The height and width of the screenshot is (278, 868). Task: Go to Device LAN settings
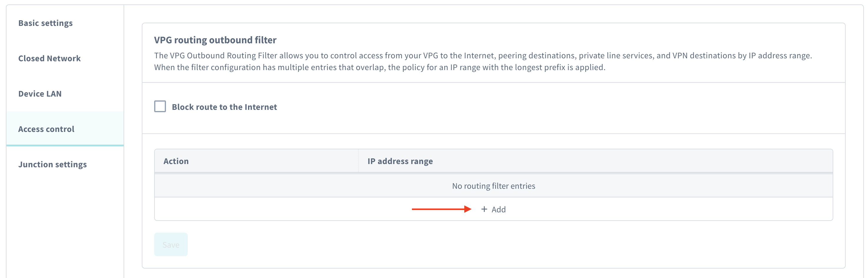[x=40, y=93]
